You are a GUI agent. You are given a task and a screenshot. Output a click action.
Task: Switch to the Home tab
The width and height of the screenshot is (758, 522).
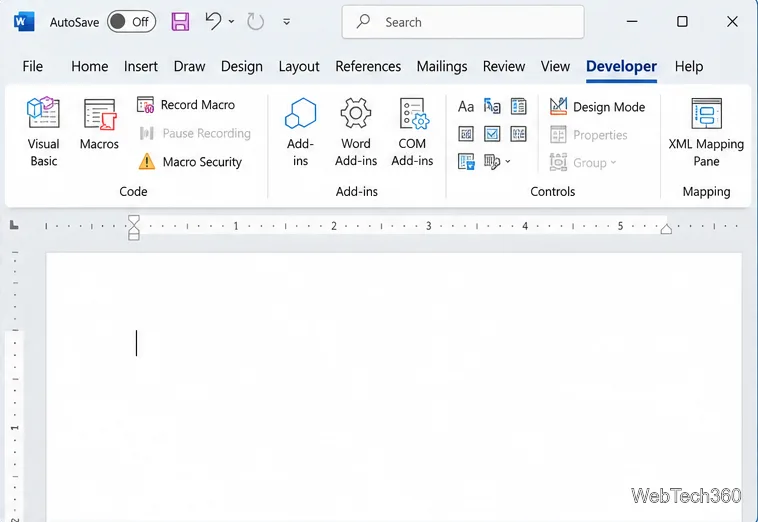(x=89, y=66)
